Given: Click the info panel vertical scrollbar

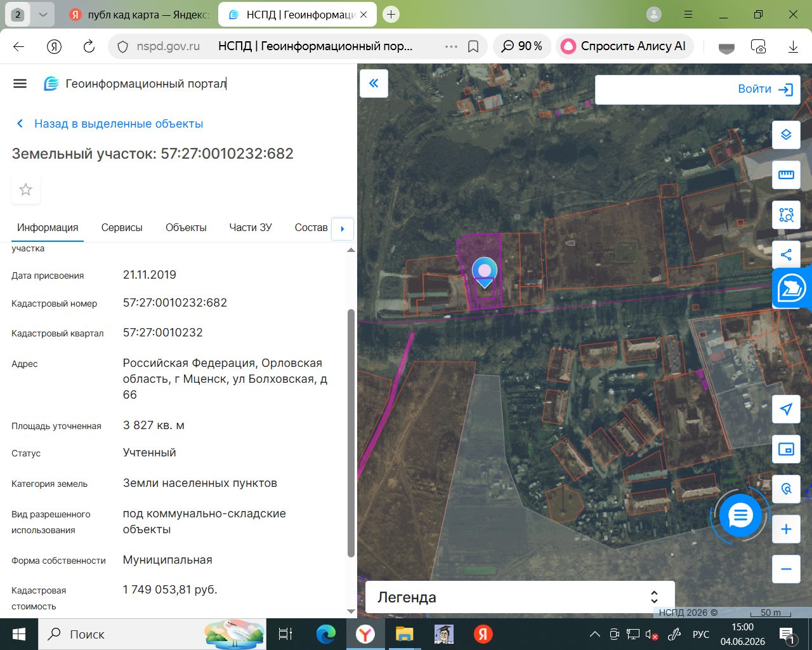Looking at the screenshot, I should coord(351,433).
